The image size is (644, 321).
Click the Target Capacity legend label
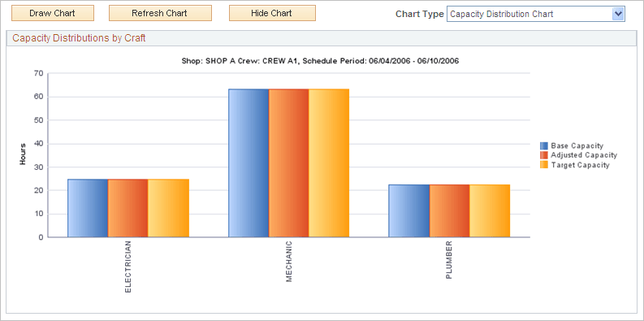point(581,165)
